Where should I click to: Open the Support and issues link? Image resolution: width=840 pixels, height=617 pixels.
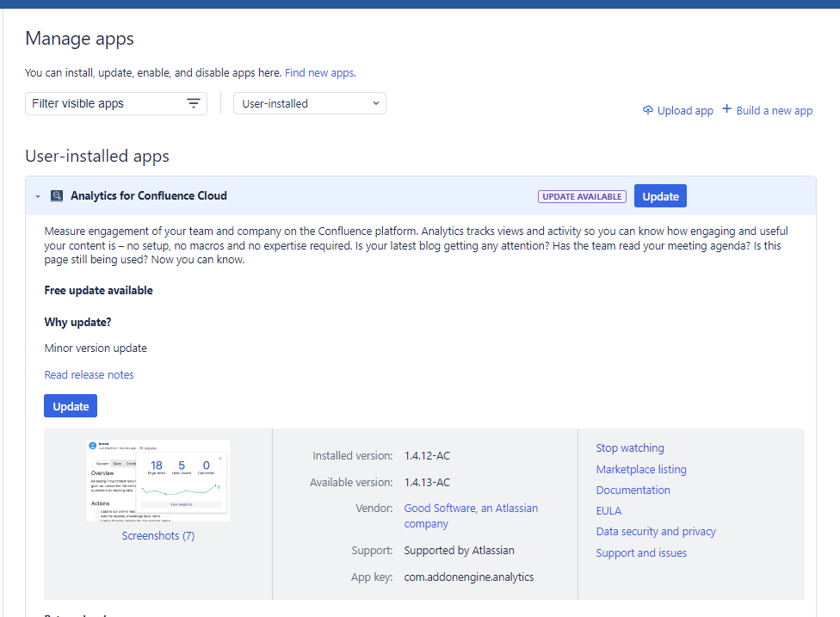tap(641, 552)
